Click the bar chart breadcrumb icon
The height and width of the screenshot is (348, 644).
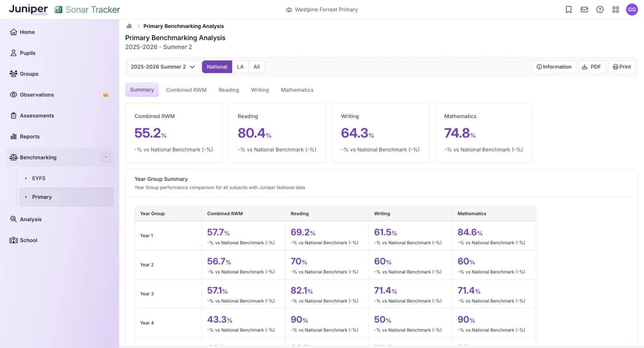[129, 26]
